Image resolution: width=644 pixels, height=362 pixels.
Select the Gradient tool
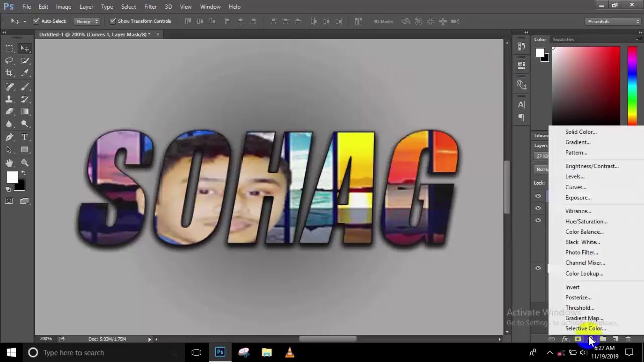[24, 112]
